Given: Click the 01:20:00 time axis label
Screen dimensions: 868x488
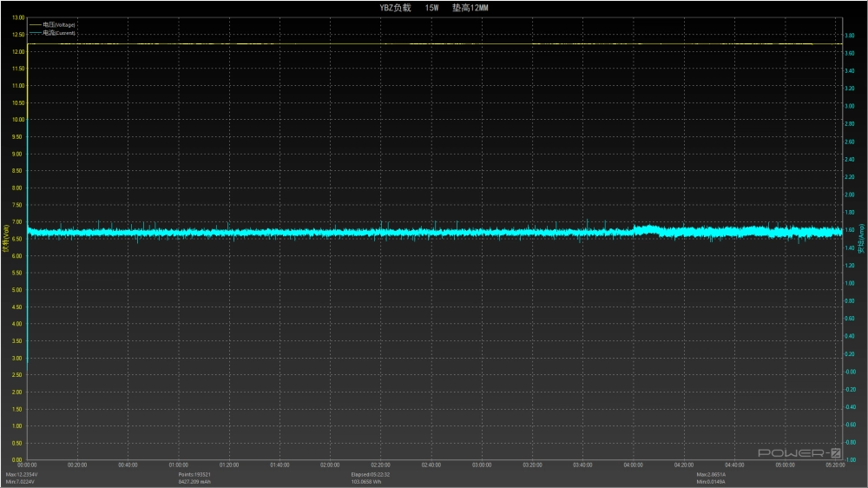Looking at the screenshot, I should tap(229, 465).
